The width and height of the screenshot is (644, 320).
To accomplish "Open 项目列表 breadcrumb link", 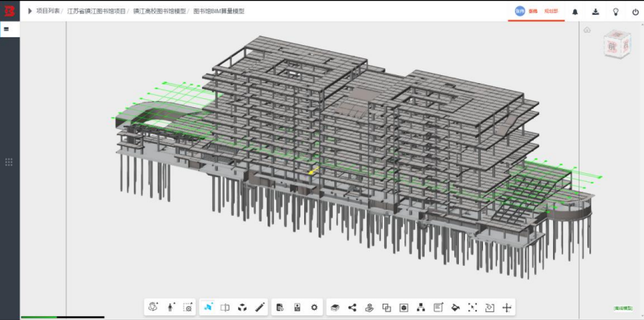I will pos(47,11).
